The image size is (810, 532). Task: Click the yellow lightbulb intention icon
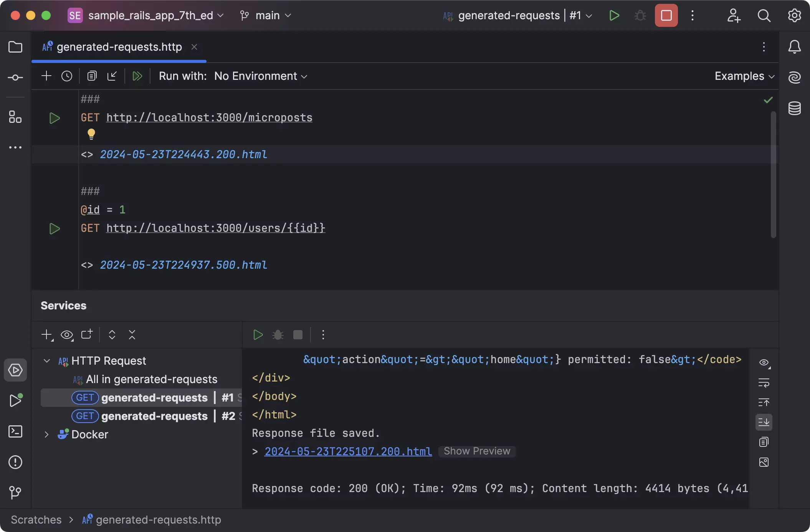click(x=91, y=134)
